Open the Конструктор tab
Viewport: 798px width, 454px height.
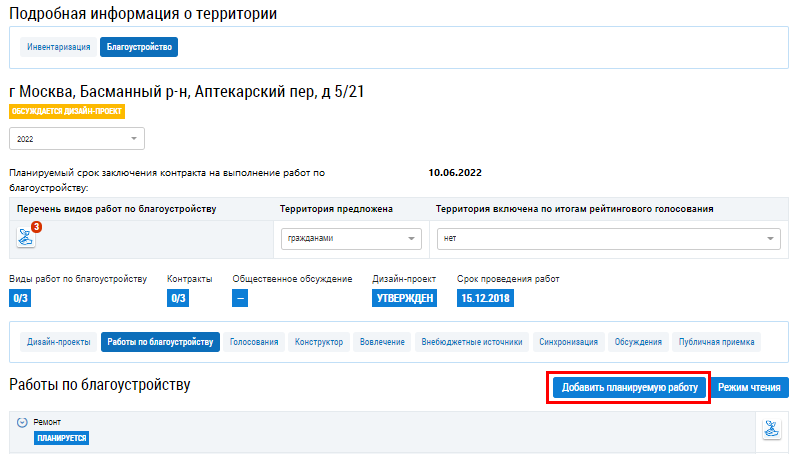coord(319,342)
